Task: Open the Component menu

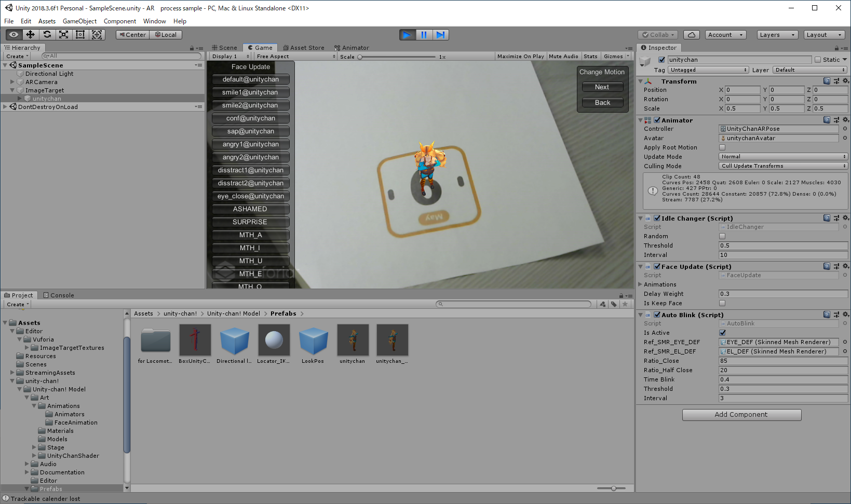Action: tap(119, 21)
